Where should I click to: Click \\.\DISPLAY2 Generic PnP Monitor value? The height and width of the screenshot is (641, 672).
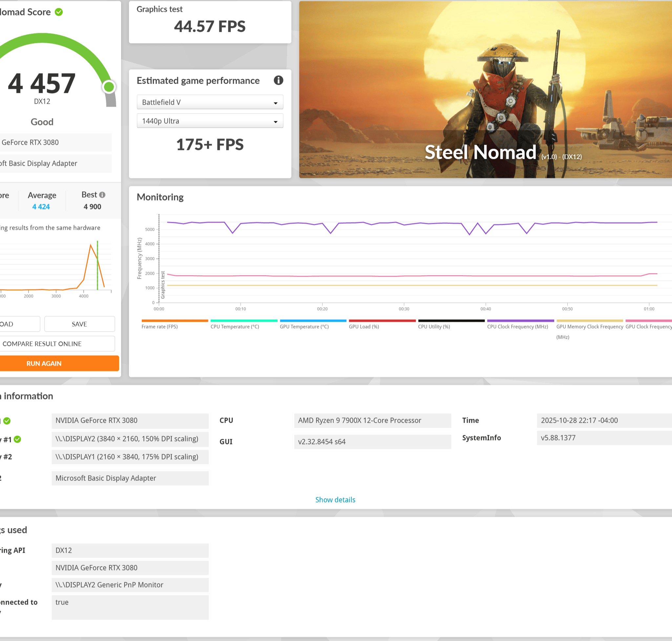[130, 585]
